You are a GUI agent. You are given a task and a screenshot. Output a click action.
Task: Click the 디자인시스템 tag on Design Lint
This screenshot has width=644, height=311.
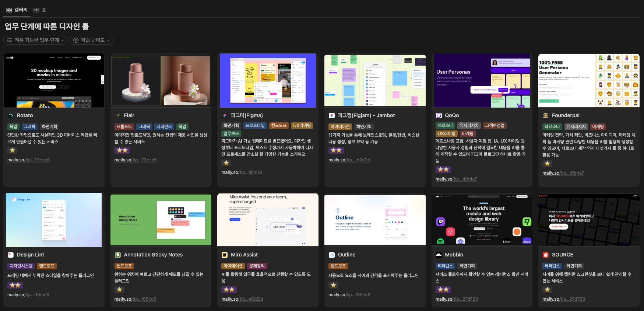click(x=21, y=266)
